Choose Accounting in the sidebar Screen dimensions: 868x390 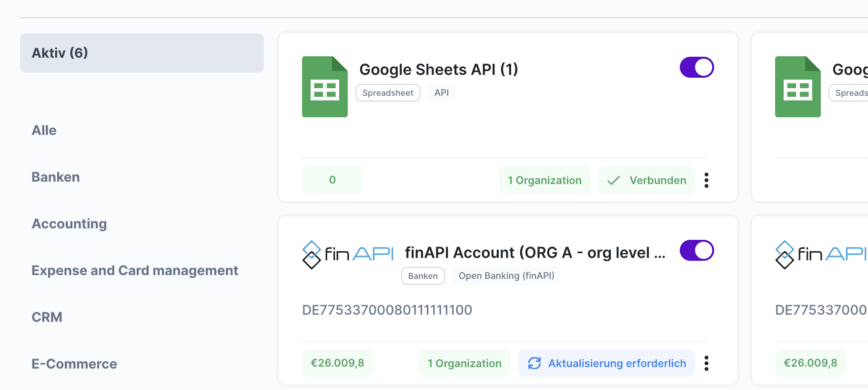point(69,224)
